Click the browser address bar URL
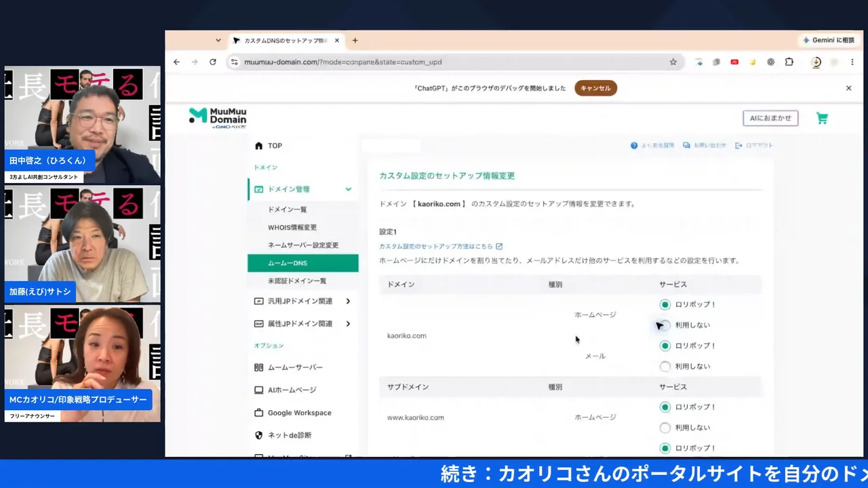868x488 pixels. 342,62
